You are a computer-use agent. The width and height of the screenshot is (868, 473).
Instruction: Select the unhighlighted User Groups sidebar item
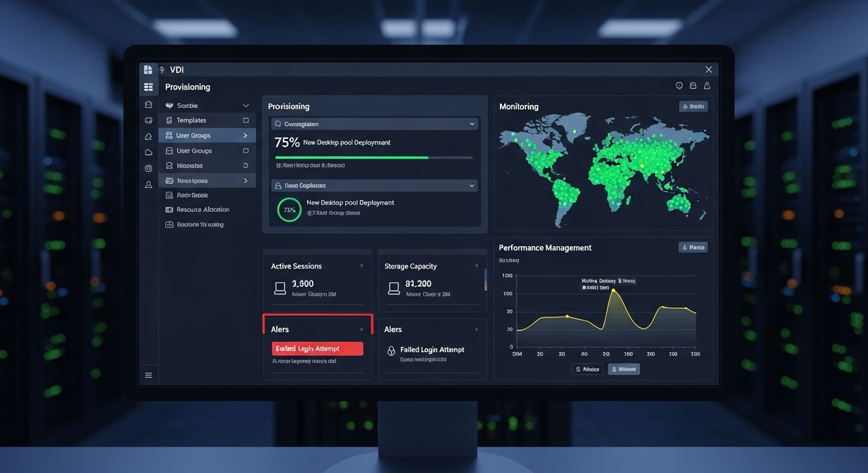(207, 150)
